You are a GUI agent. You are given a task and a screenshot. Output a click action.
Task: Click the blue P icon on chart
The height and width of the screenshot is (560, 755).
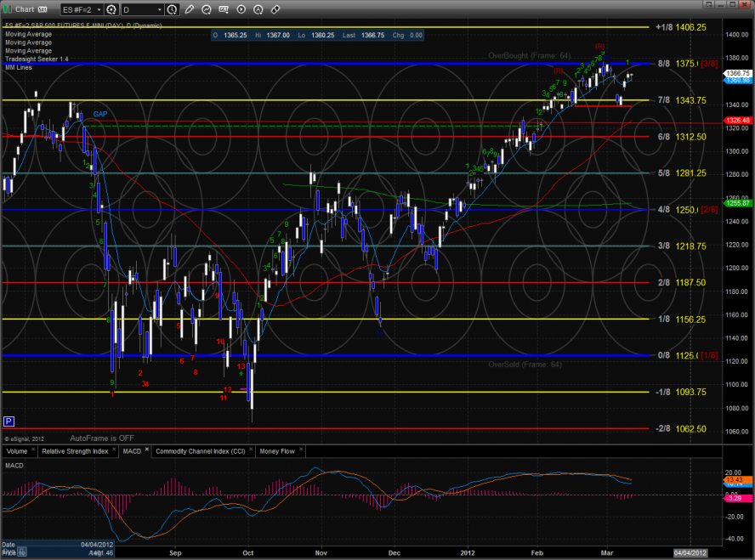pos(9,421)
